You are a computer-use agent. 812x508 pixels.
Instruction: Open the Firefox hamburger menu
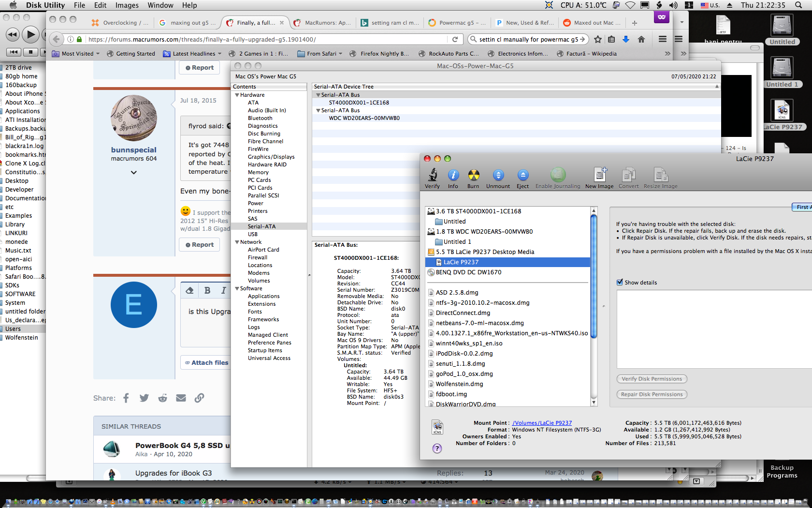tap(663, 39)
